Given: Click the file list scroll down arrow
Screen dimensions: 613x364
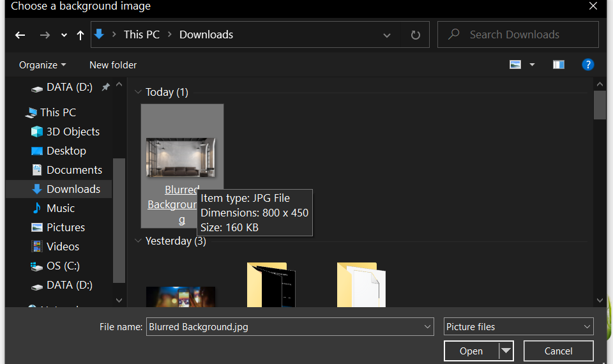Looking at the screenshot, I should [600, 300].
